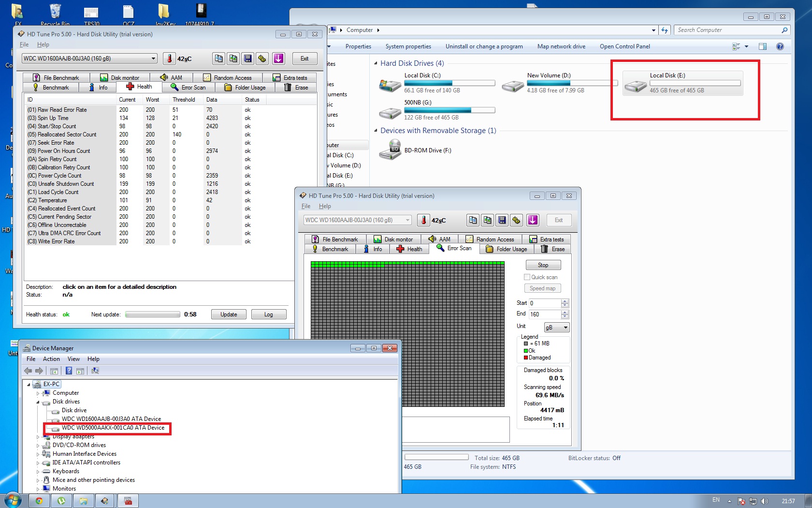Viewport: 812px width, 508px height.
Task: Enable the Quick scan checkbox
Action: coord(527,277)
